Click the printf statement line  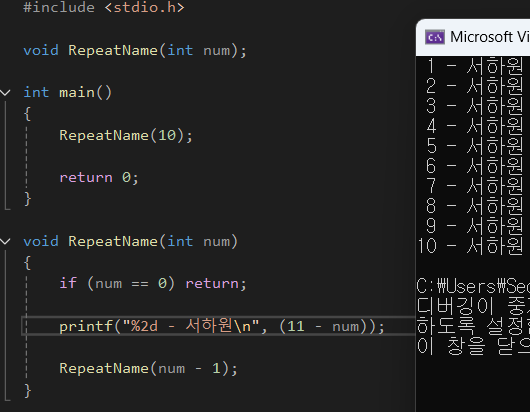pyautogui.click(x=222, y=326)
